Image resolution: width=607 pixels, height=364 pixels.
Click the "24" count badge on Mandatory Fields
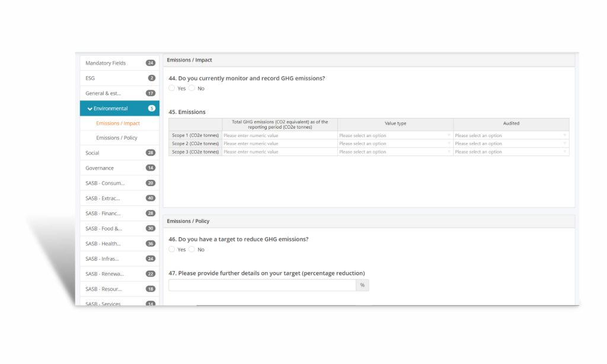pyautogui.click(x=149, y=63)
